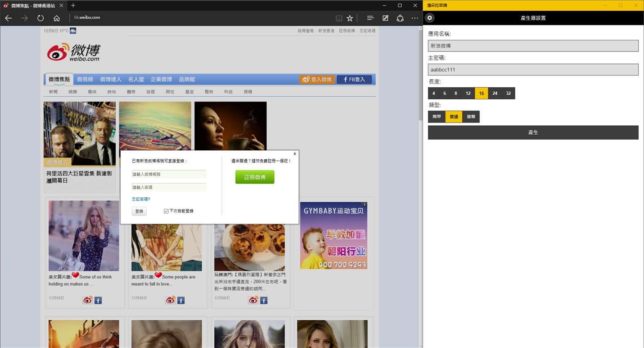Click the 請輸入微博帳號 account field
The width and height of the screenshot is (644, 348).
(169, 174)
